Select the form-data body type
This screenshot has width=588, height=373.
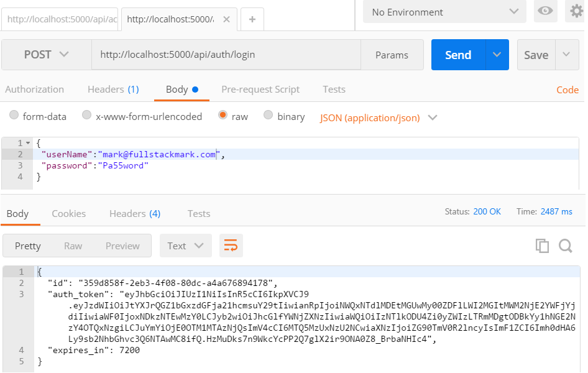pos(14,115)
